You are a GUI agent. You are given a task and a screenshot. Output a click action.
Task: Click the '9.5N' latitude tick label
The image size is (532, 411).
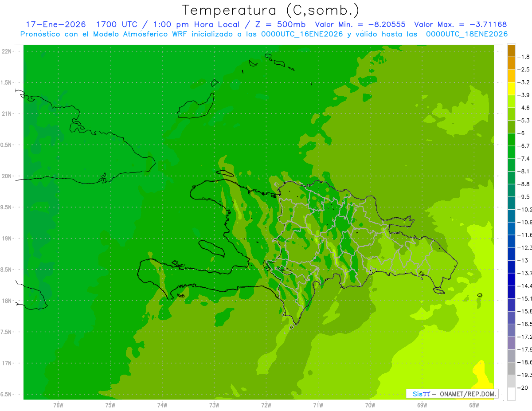(6, 207)
